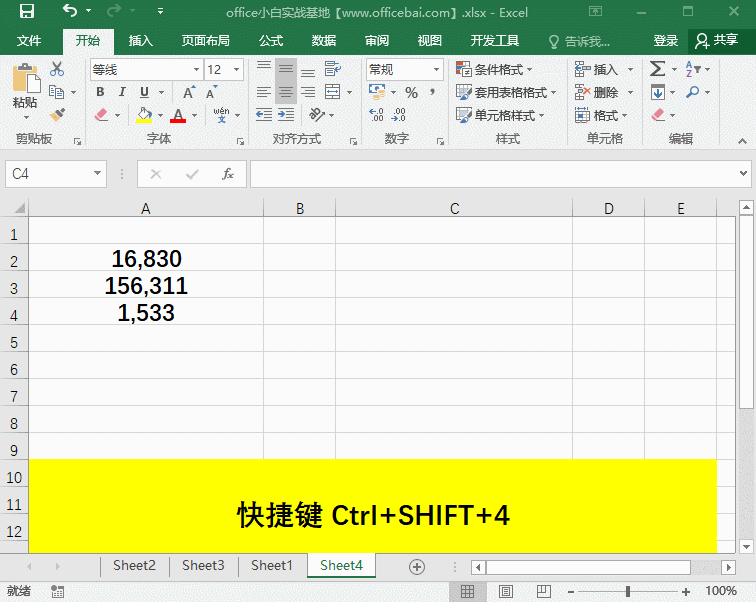Image resolution: width=756 pixels, height=602 pixels.
Task: Click the AutoSum sigma icon
Action: [x=658, y=69]
